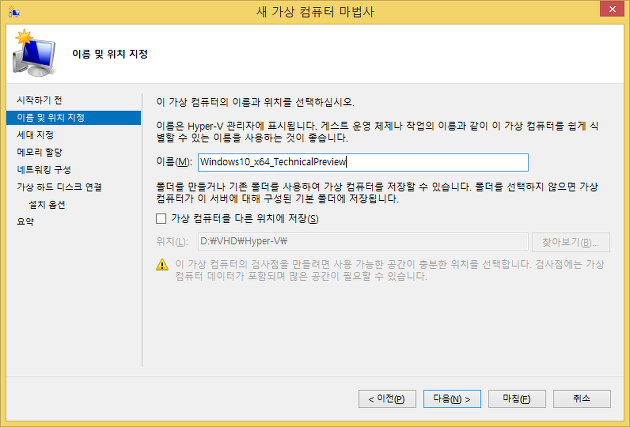Jump to the 요약 step
The width and height of the screenshot is (630, 427).
click(x=25, y=221)
